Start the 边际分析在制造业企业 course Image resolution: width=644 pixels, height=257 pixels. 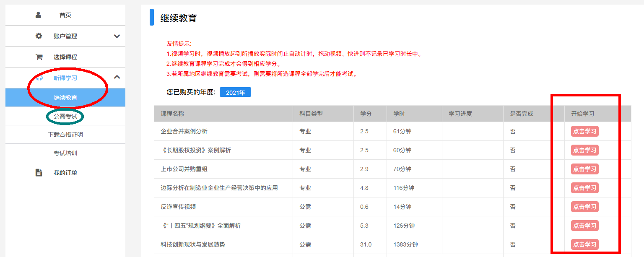point(584,188)
